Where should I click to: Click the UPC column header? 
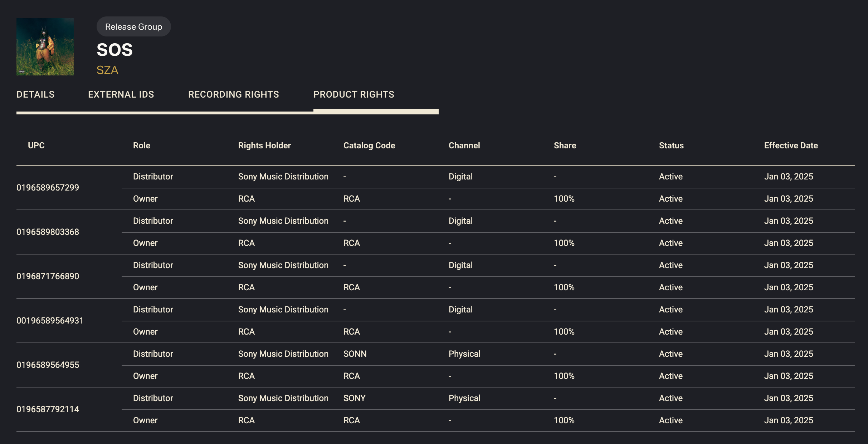[36, 145]
